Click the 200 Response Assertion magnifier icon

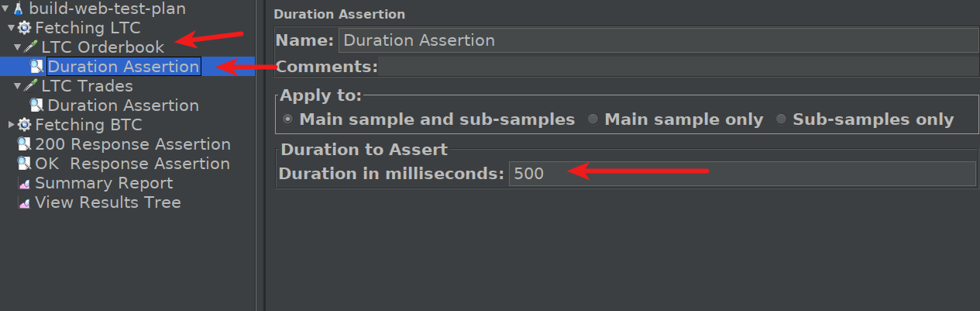tap(24, 144)
